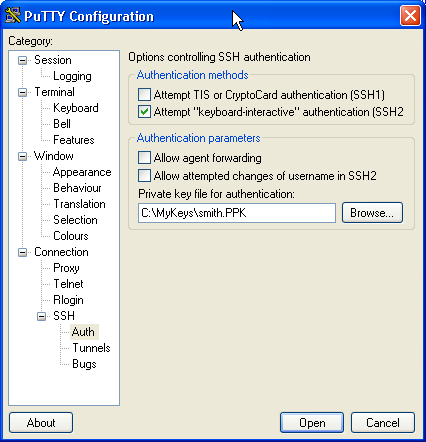Image resolution: width=426 pixels, height=442 pixels.
Task: Select the Terminal category
Action: click(x=55, y=92)
